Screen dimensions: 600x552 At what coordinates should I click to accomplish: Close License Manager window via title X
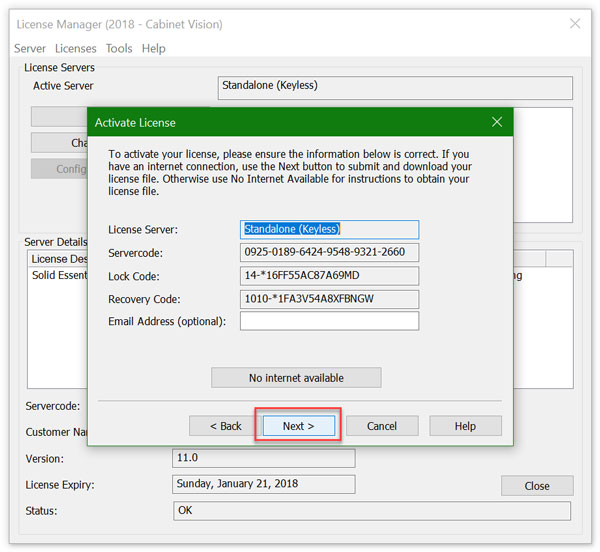click(575, 24)
